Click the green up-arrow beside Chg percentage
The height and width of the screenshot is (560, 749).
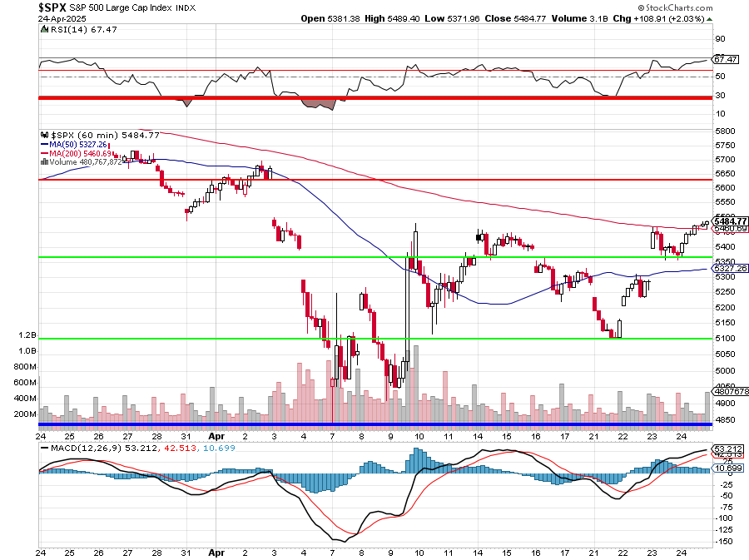click(x=708, y=18)
